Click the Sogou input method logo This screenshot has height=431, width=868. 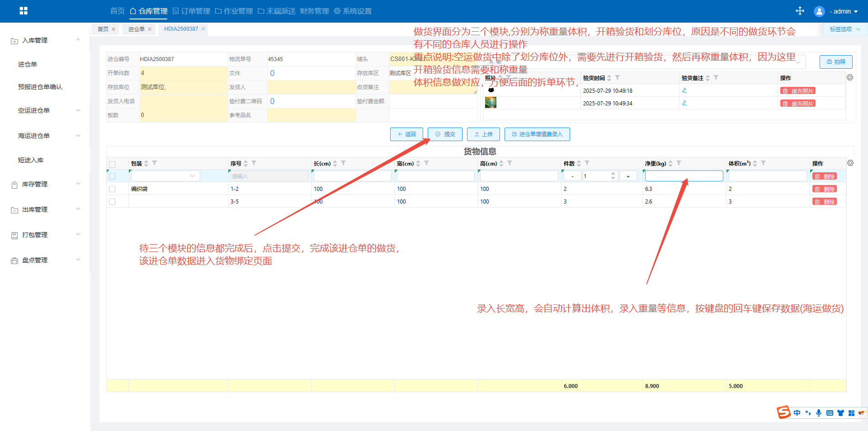point(783,412)
